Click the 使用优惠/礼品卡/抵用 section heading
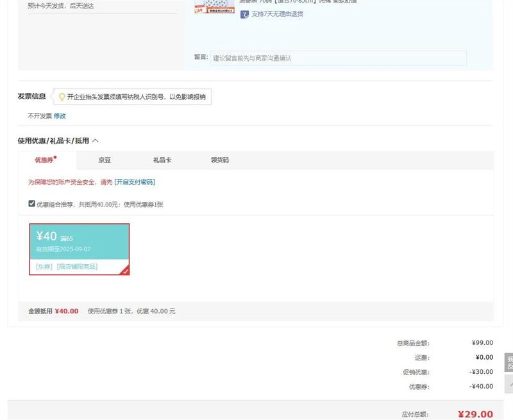513x420 pixels. (x=53, y=140)
